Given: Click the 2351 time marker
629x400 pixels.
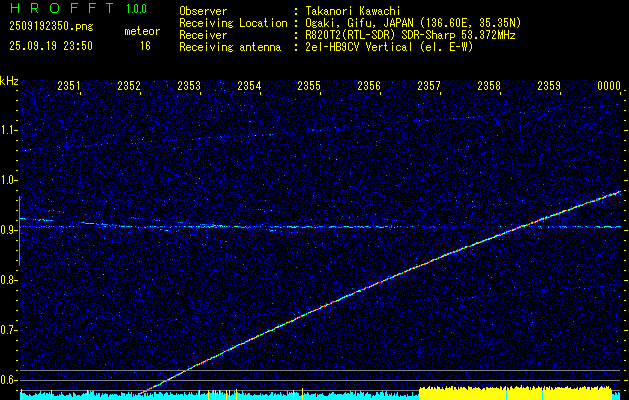Looking at the screenshot, I should pyautogui.click(x=69, y=86).
